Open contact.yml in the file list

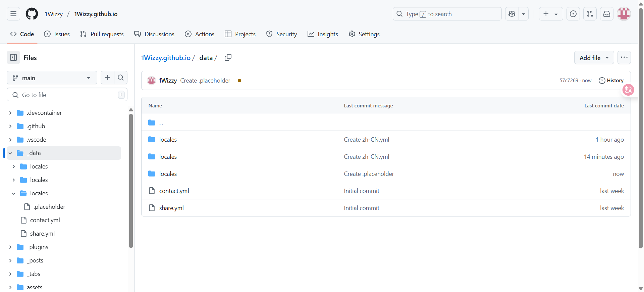coord(174,191)
